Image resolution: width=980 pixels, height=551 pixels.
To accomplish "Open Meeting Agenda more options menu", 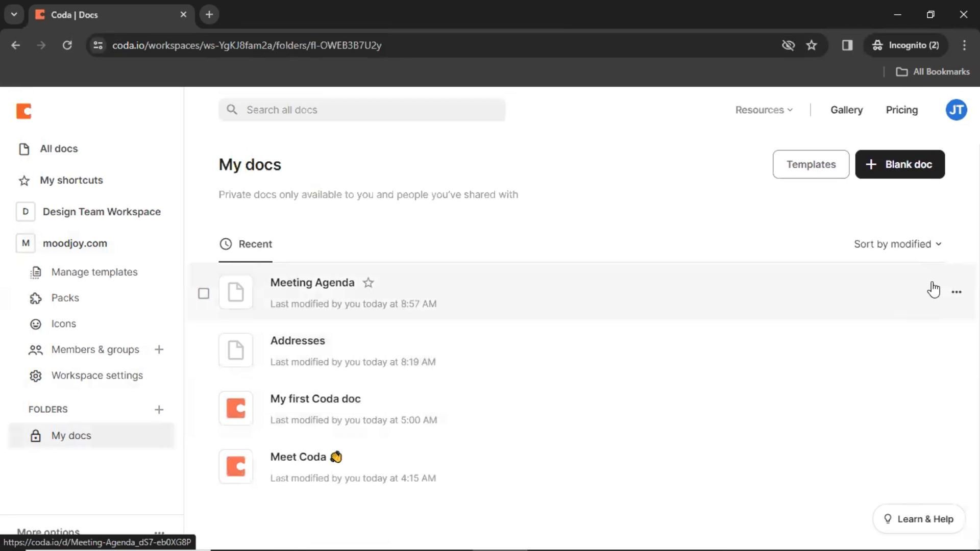I will pos(956,292).
